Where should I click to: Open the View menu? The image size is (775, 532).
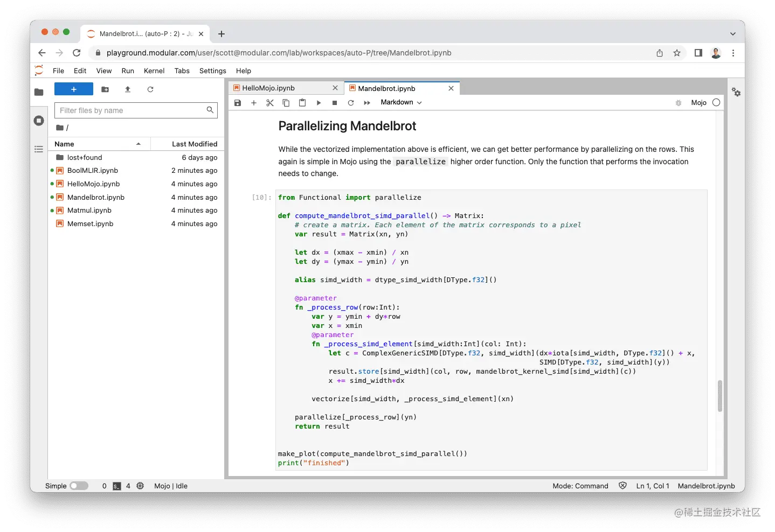[x=104, y=71]
